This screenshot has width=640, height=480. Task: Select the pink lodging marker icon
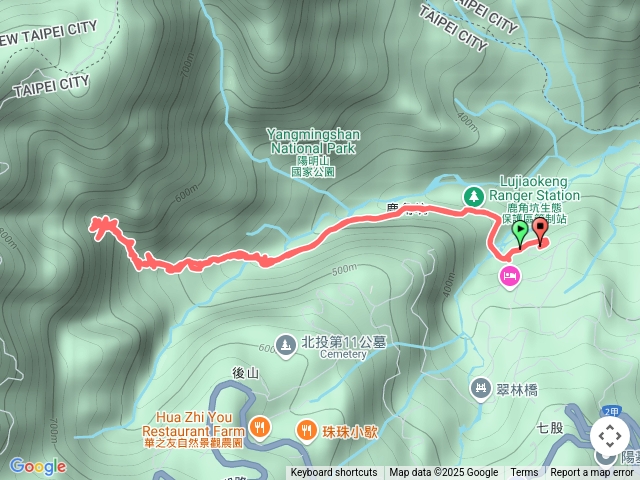pyautogui.click(x=510, y=278)
